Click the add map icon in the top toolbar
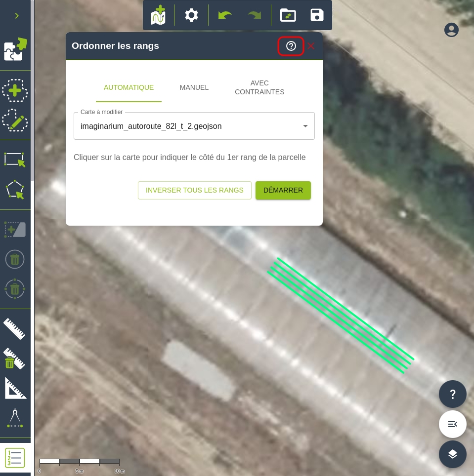This screenshot has height=476, width=474. [159, 15]
